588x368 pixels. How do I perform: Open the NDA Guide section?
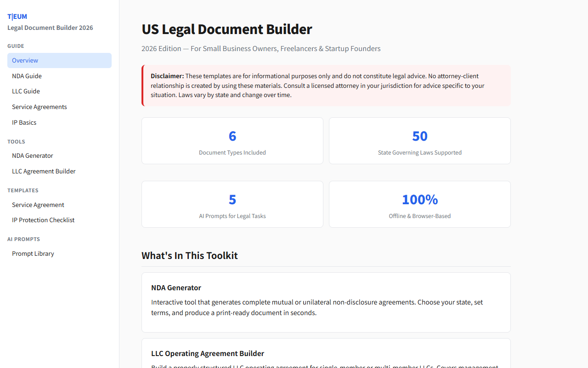[x=27, y=75]
